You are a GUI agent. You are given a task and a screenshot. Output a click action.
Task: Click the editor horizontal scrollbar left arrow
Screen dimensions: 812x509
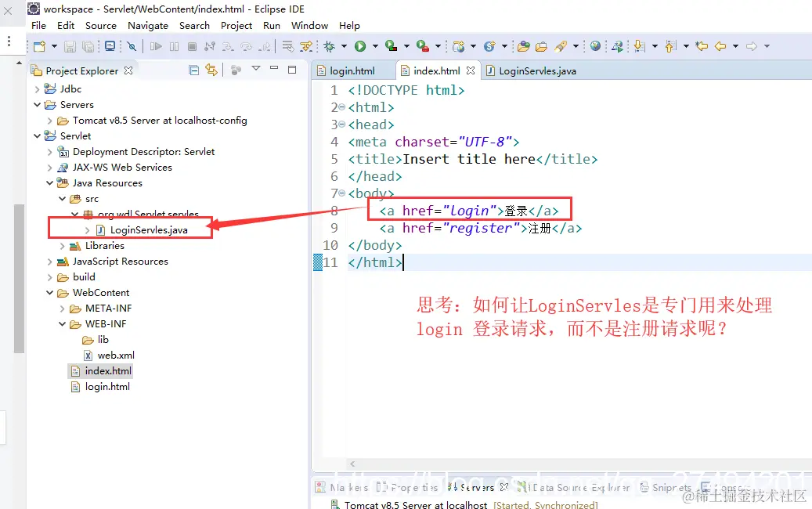[x=352, y=464]
